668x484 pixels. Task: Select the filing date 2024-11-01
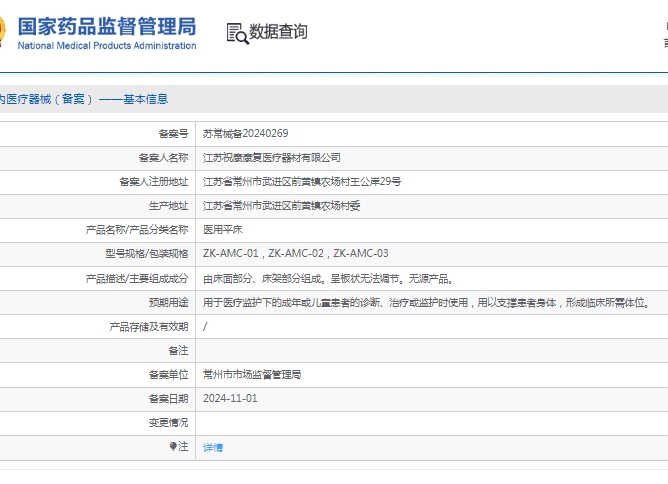click(x=230, y=398)
